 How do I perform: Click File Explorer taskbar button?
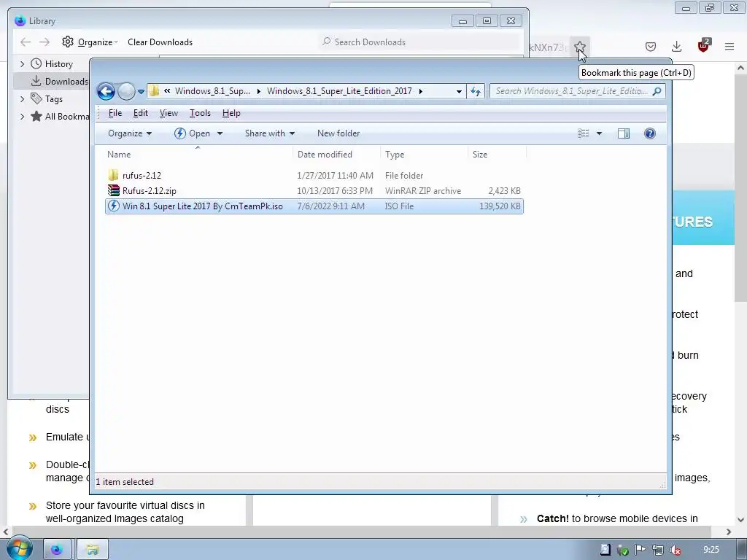tap(93, 550)
